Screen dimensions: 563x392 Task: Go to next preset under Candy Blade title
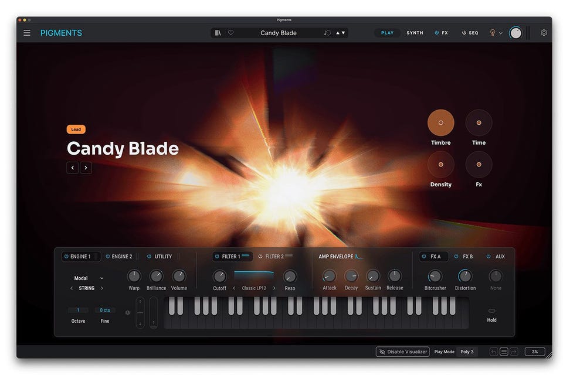(86, 168)
